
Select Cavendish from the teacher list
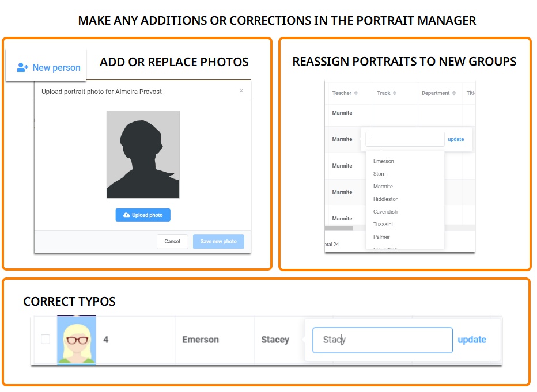point(385,212)
